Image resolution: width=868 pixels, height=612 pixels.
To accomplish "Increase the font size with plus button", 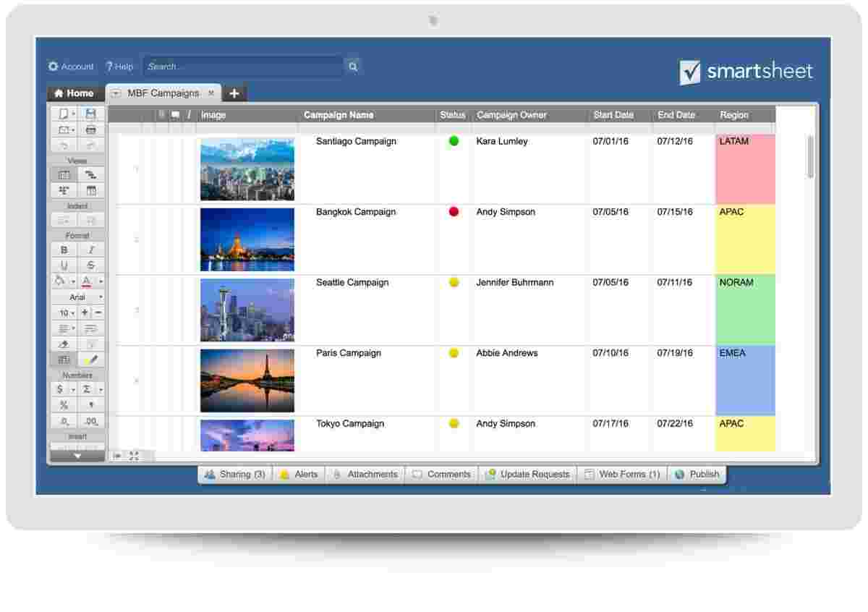I will (85, 313).
